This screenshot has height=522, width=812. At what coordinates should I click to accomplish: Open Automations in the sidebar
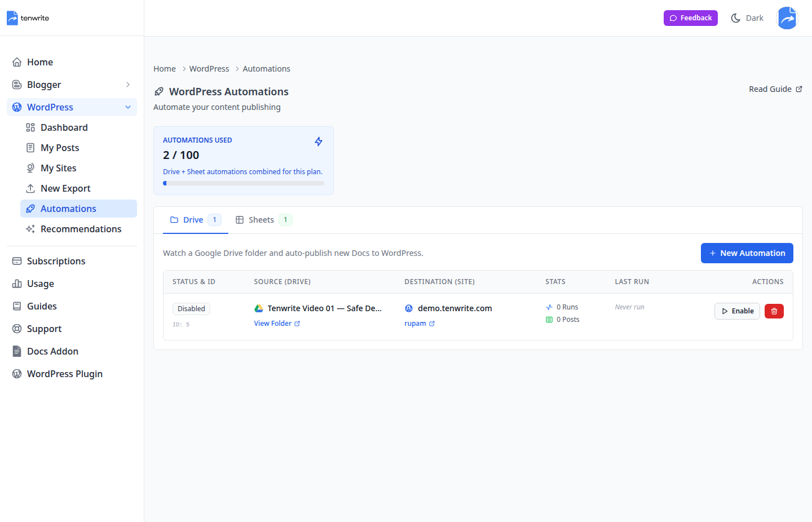[x=78, y=209]
